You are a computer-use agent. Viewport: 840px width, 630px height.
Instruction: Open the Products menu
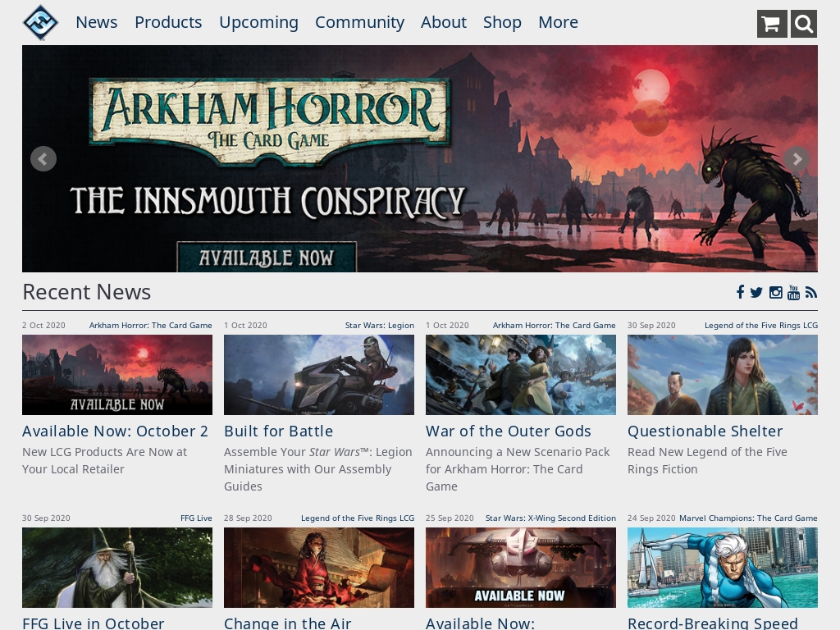click(168, 22)
